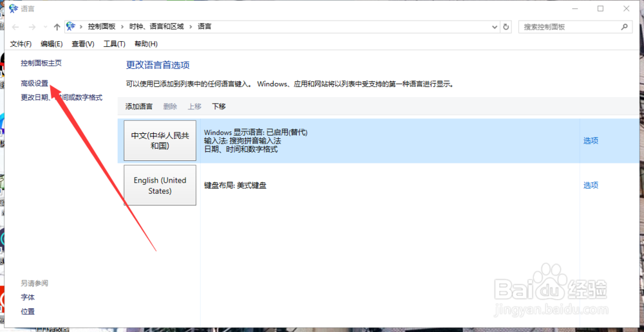644x332 pixels.
Task: Open 高级设置 in sidebar
Action: coord(35,84)
